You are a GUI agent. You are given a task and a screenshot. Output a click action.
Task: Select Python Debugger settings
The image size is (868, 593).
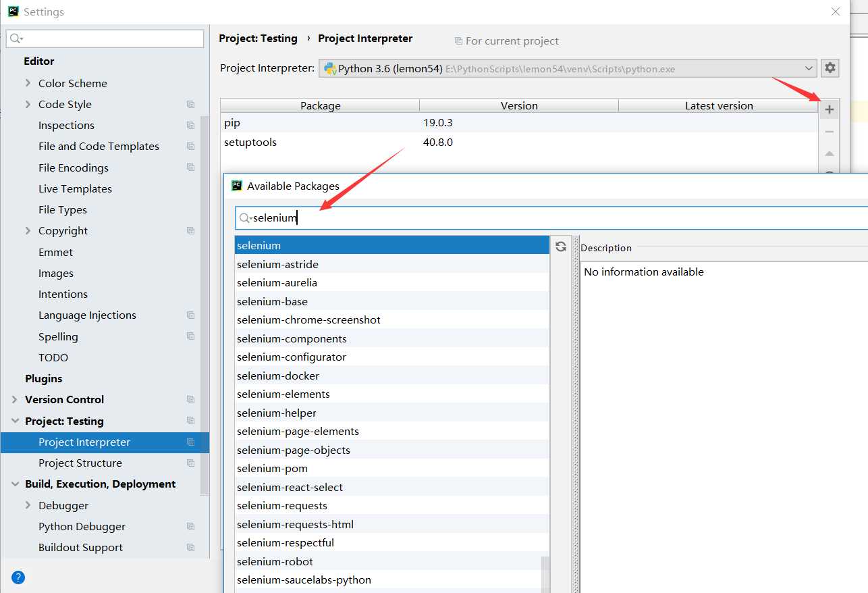point(82,527)
